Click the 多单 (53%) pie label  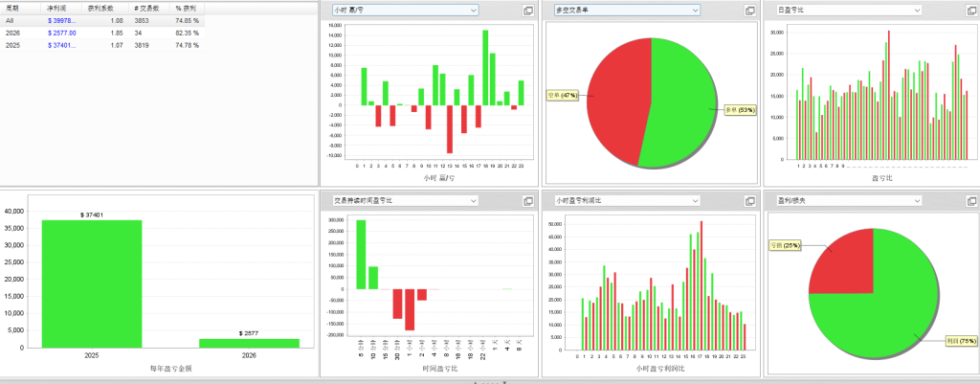pyautogui.click(x=742, y=110)
